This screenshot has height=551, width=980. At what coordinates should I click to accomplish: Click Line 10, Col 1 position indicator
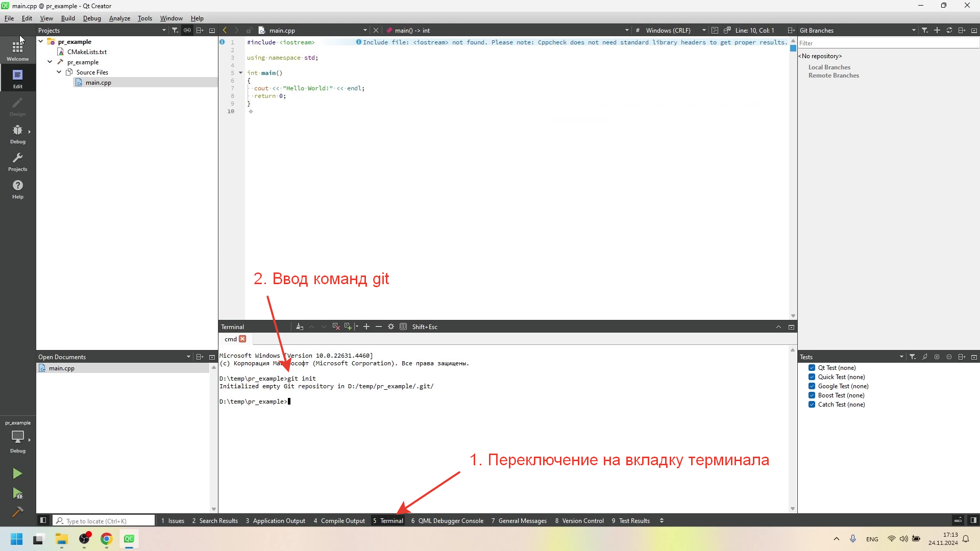754,30
